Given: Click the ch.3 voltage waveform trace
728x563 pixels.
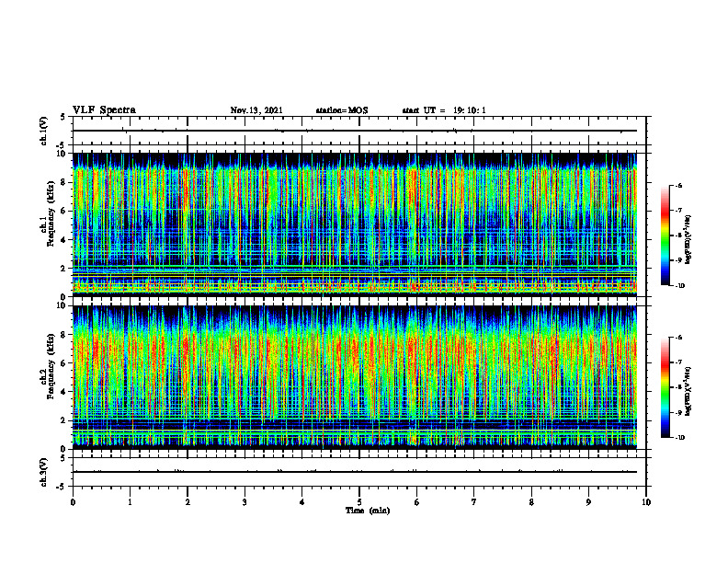Looking at the screenshot, I should (x=355, y=472).
